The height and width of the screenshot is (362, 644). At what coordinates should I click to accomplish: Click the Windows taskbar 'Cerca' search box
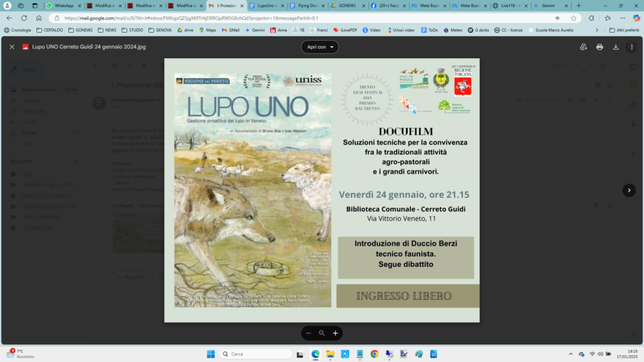[257, 354]
